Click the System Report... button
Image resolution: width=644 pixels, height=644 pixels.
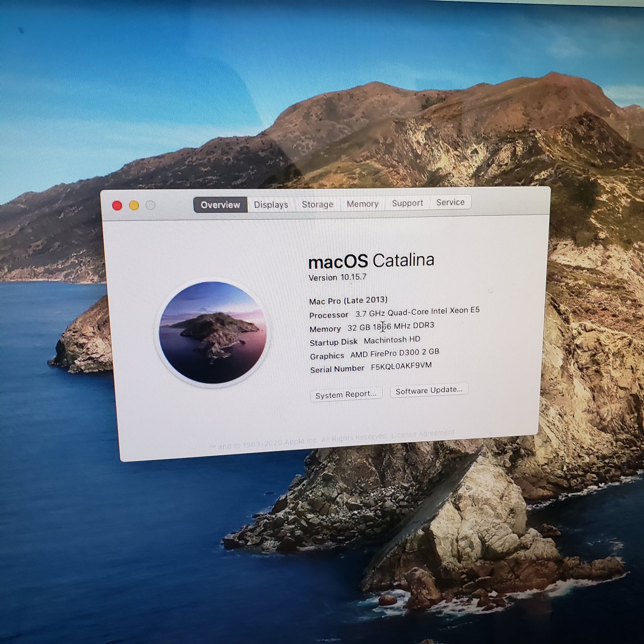pyautogui.click(x=346, y=394)
